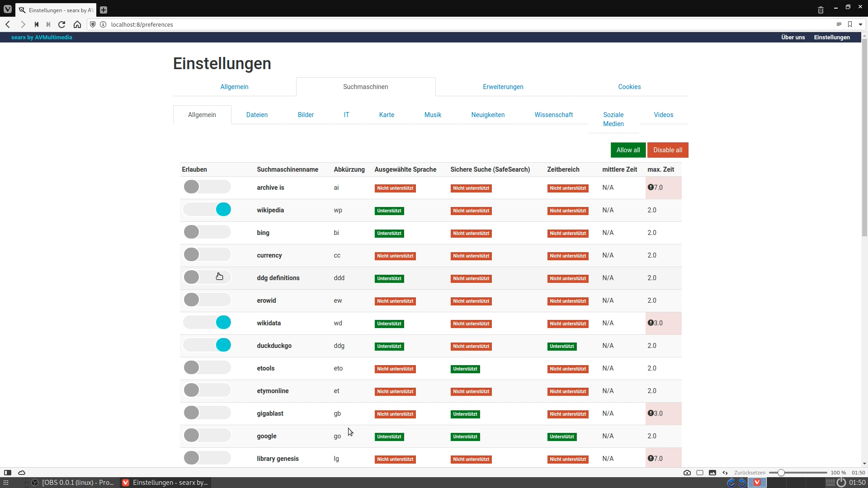Disable the wikipedia engine toggle
868x488 pixels.
(x=207, y=210)
